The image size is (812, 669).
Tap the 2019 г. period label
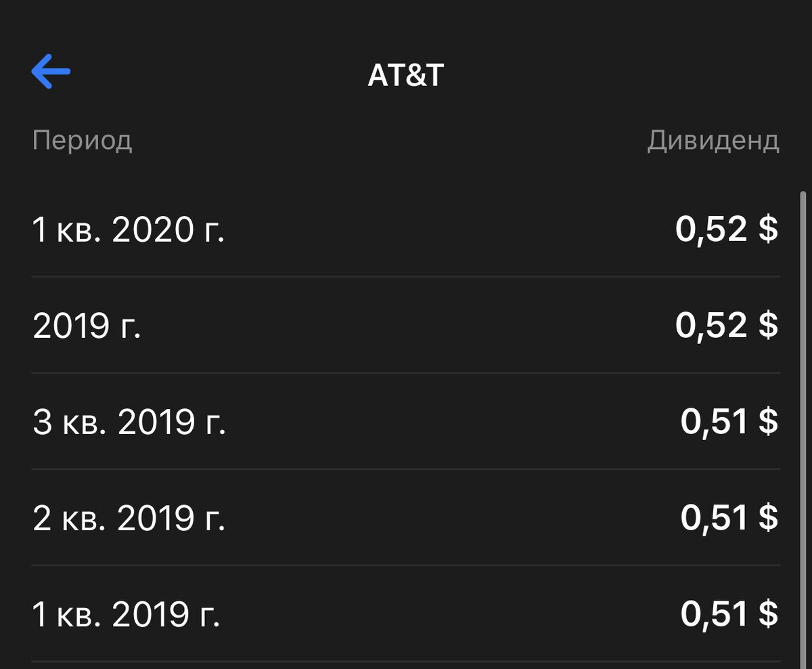[x=86, y=324]
